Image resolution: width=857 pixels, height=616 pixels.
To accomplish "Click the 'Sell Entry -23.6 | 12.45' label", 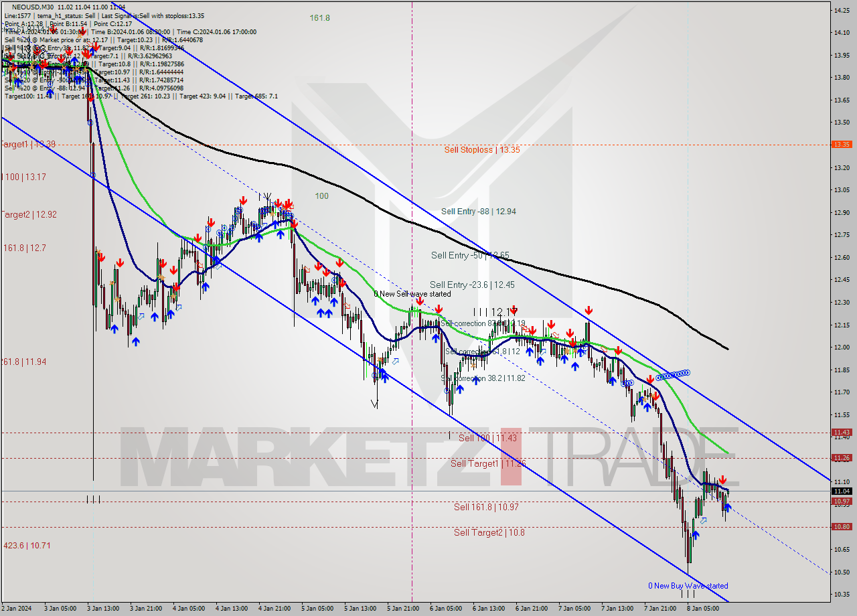I will [472, 285].
